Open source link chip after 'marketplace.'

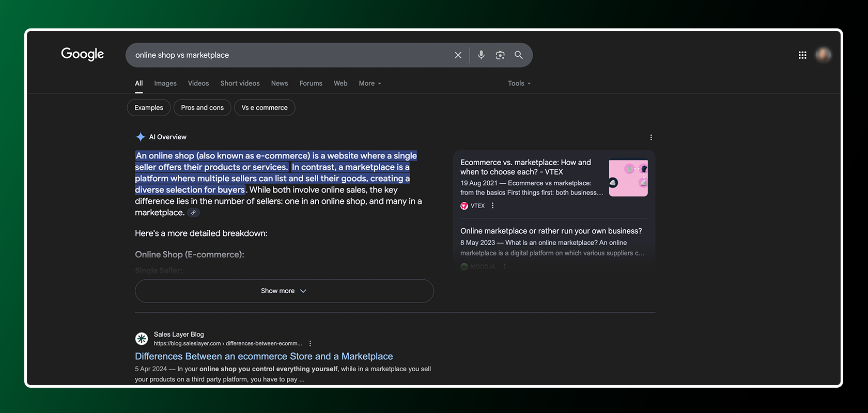click(193, 213)
